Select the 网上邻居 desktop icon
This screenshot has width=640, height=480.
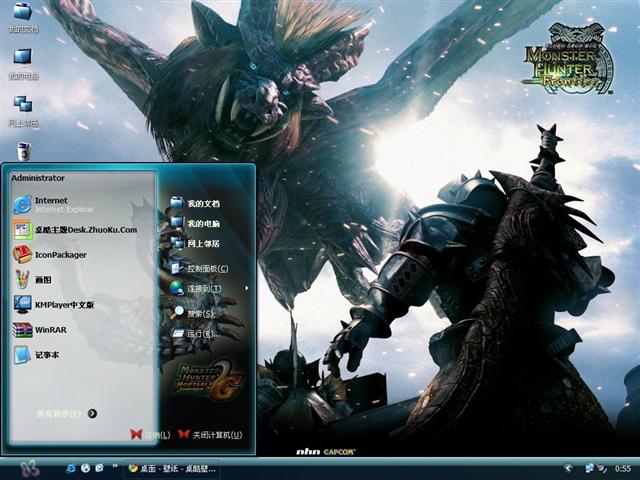pos(22,109)
